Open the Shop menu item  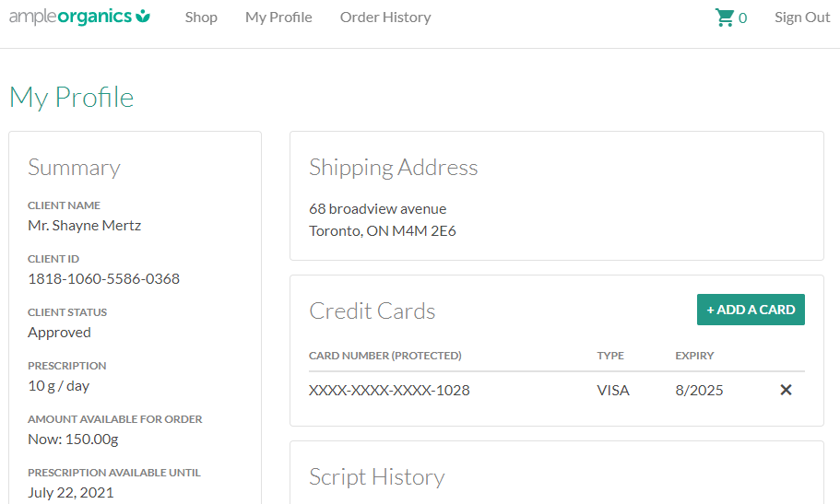pyautogui.click(x=201, y=18)
